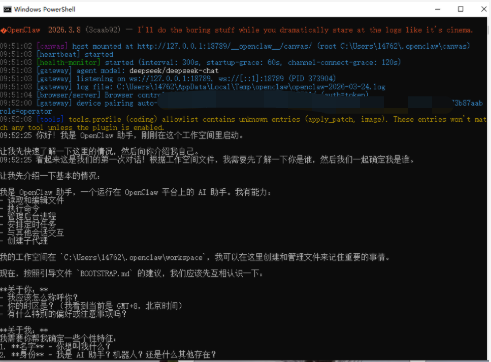Click the log file path ending openclaw-2026-03-24.log

click(251, 87)
